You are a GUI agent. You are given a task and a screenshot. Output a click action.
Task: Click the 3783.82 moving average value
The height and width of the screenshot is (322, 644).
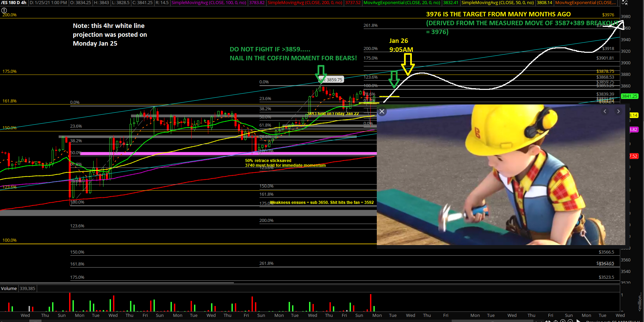coord(257,3)
